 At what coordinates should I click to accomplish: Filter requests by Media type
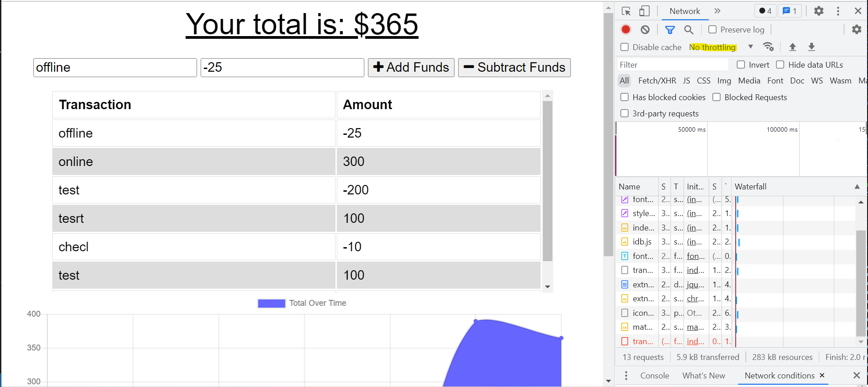tap(749, 81)
